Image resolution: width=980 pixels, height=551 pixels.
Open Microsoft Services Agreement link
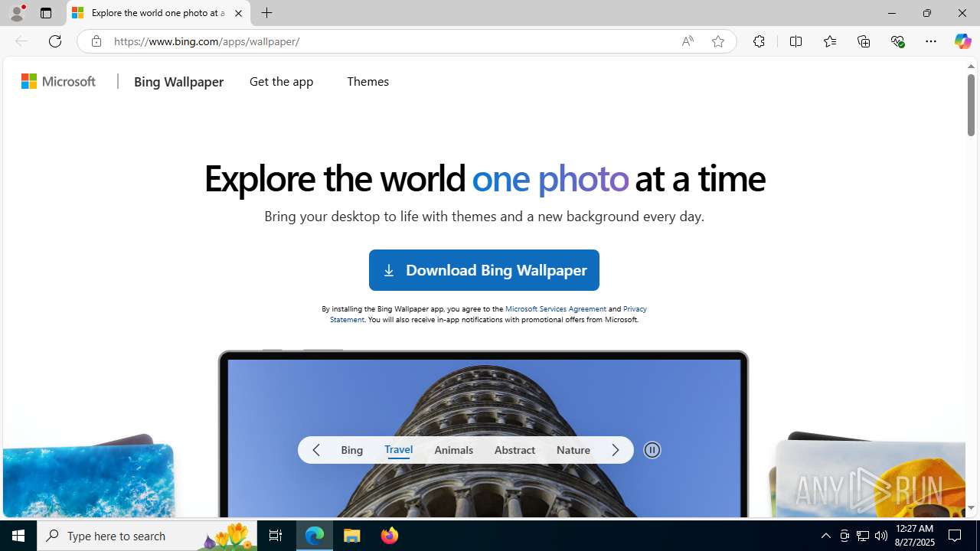pos(555,308)
